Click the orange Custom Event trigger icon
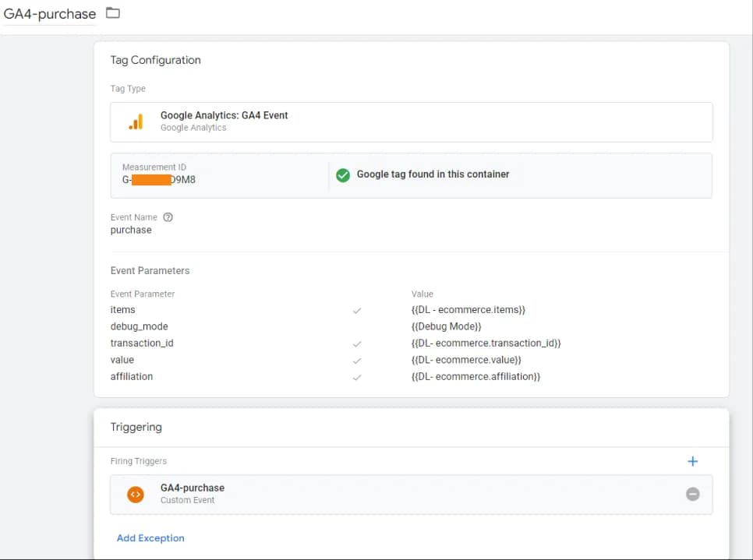The height and width of the screenshot is (560, 753). pos(136,495)
